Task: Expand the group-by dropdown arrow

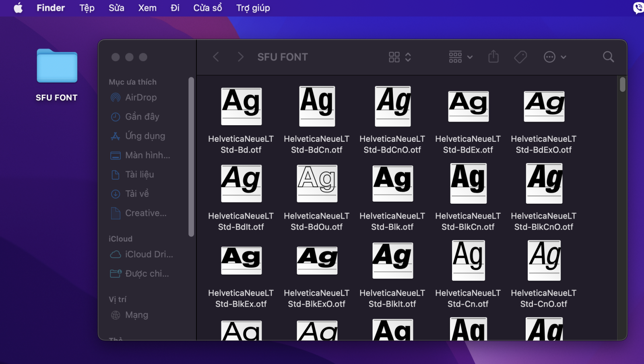Action: coord(470,57)
